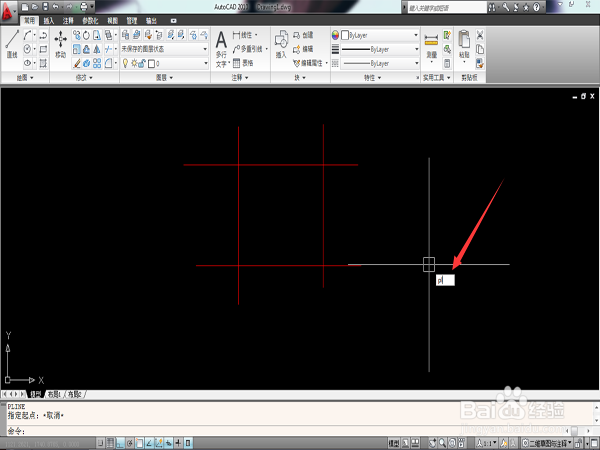
Task: Click the Open file icon in quick access toolbar
Action: [x=35, y=7]
